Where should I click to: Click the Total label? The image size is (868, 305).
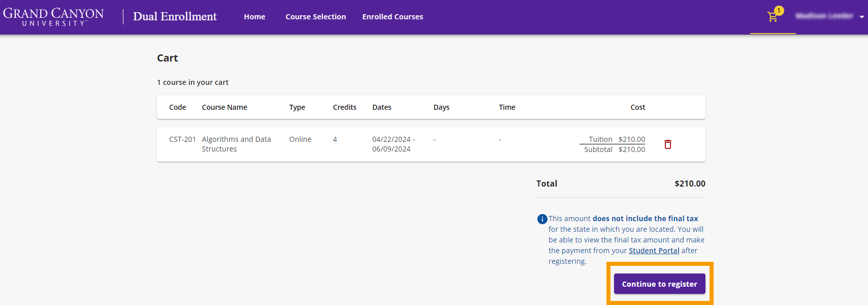(x=546, y=184)
